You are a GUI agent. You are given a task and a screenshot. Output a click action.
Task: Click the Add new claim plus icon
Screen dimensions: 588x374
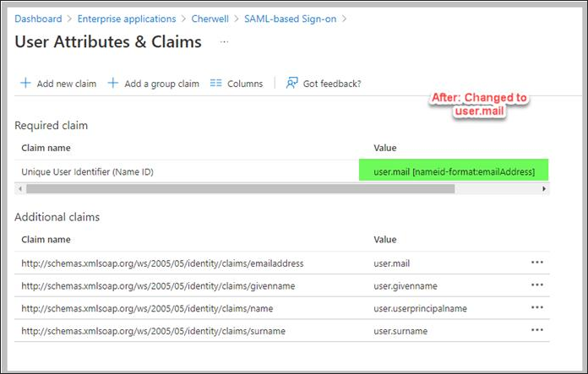click(25, 84)
